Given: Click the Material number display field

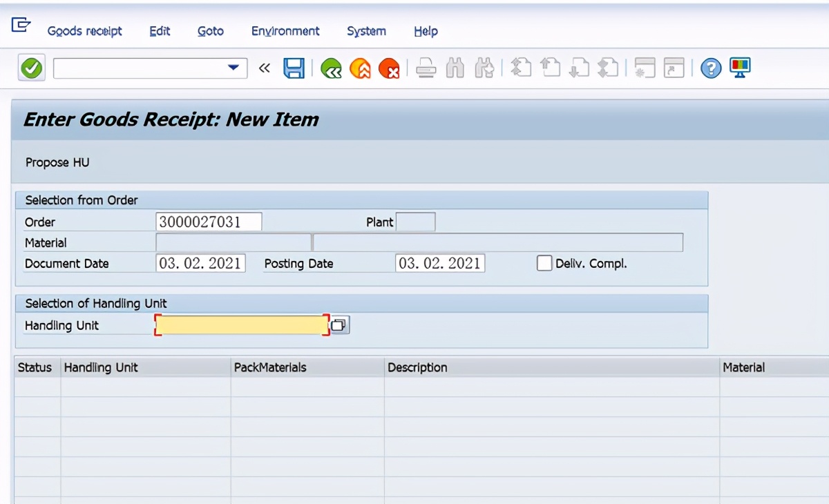Looking at the screenshot, I should [234, 242].
